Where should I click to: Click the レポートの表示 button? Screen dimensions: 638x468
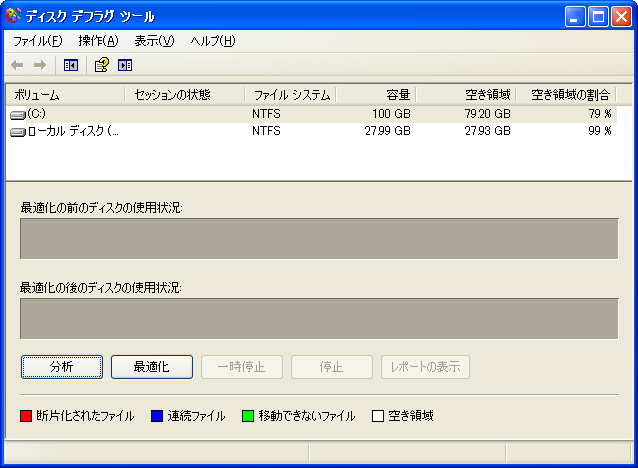coord(425,367)
